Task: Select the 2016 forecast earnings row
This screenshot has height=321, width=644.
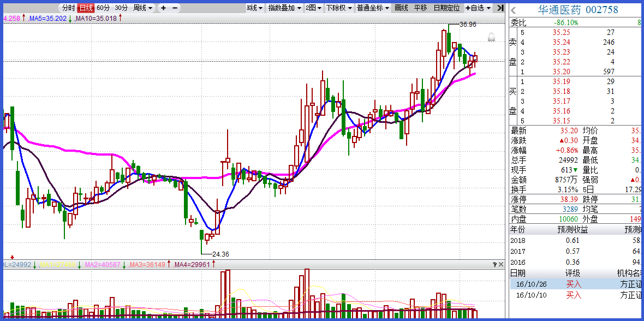Action: 576,262
